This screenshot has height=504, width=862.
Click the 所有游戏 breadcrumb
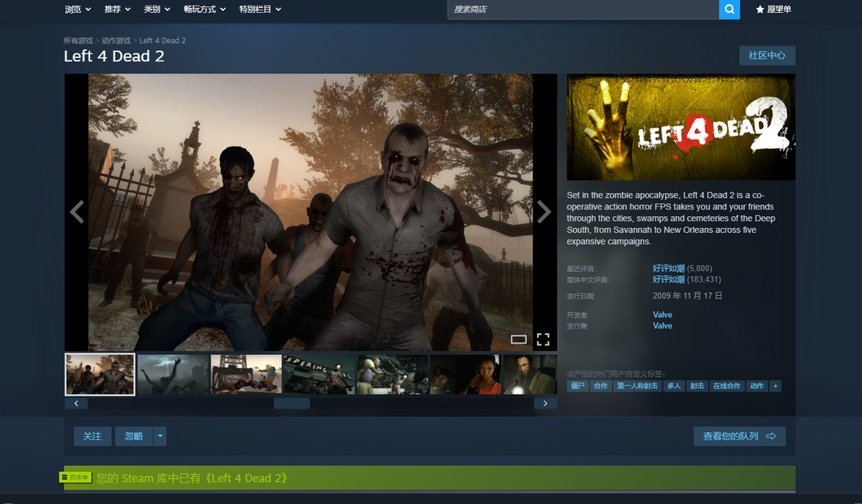tap(78, 41)
